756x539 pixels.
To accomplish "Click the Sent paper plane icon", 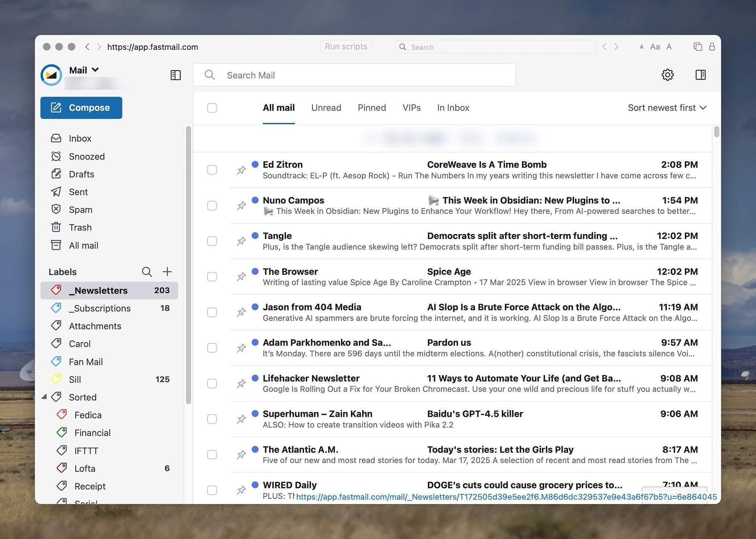I will [x=56, y=192].
